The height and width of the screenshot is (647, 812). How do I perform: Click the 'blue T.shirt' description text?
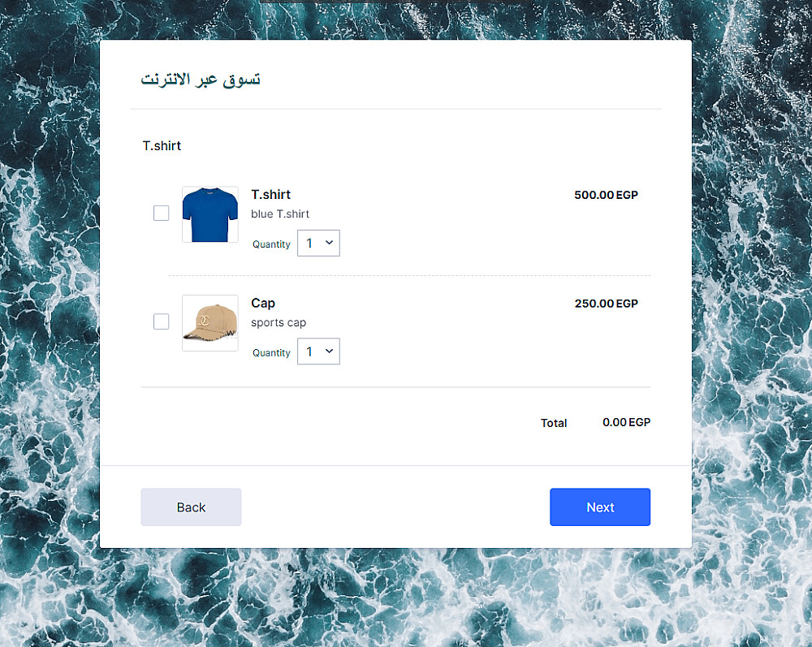click(280, 214)
